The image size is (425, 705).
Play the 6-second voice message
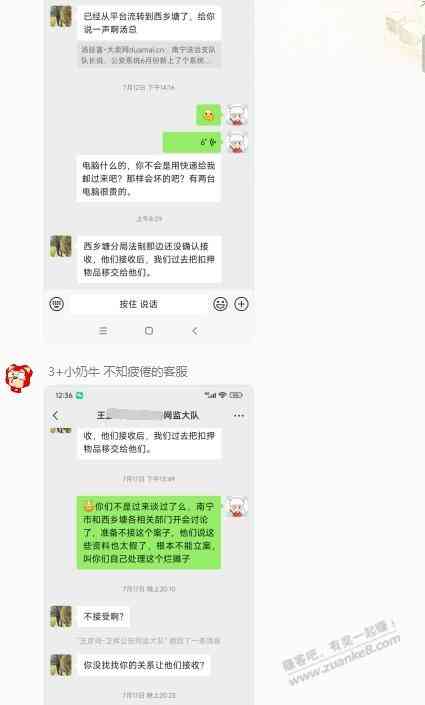pyautogui.click(x=192, y=142)
